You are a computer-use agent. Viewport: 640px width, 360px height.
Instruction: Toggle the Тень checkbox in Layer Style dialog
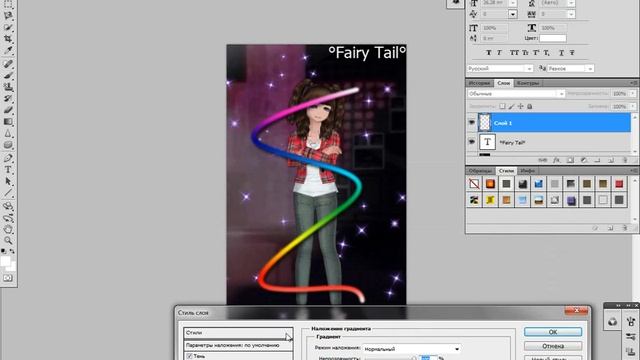[x=189, y=356]
